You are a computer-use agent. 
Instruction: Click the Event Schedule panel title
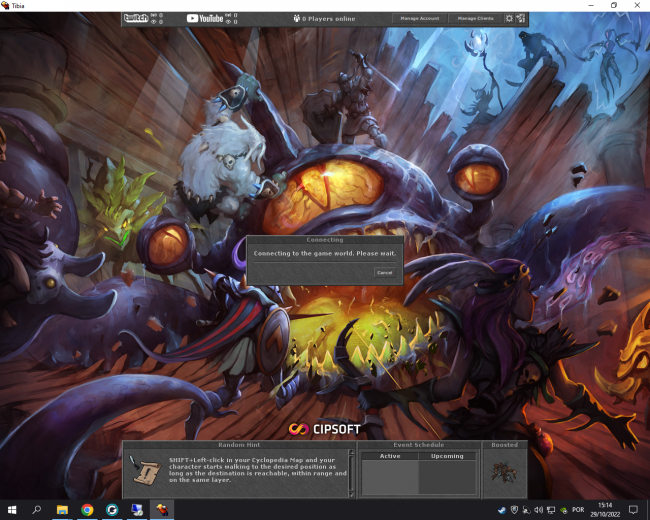tap(419, 445)
